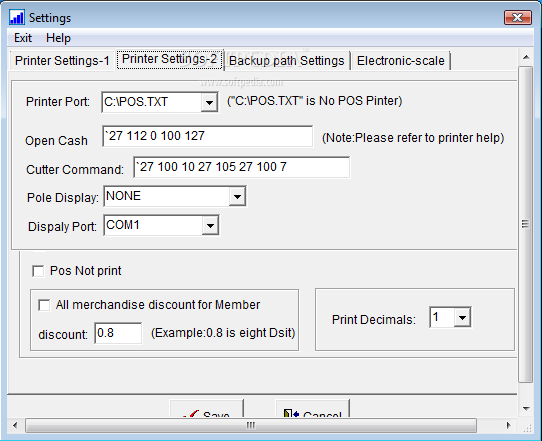Image resolution: width=542 pixels, height=441 pixels.
Task: Enable the Pos Not print checkbox
Action: pyautogui.click(x=38, y=271)
